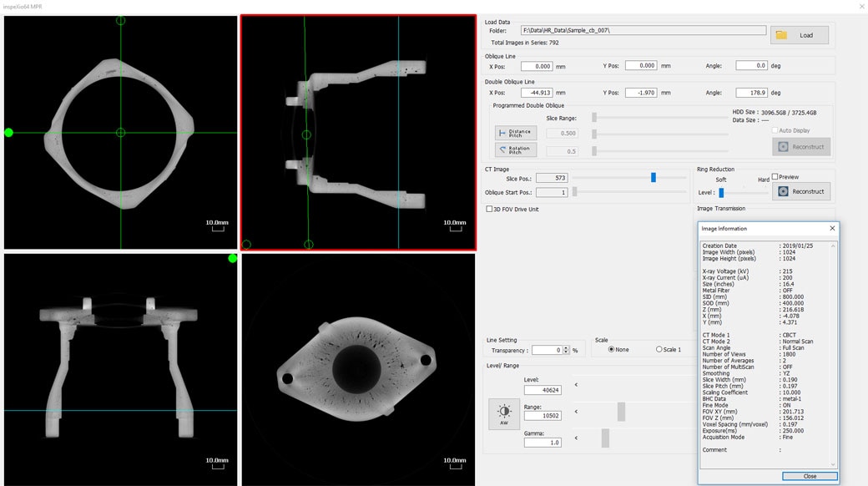
Task: Enable the Preview checkbox
Action: click(x=775, y=177)
